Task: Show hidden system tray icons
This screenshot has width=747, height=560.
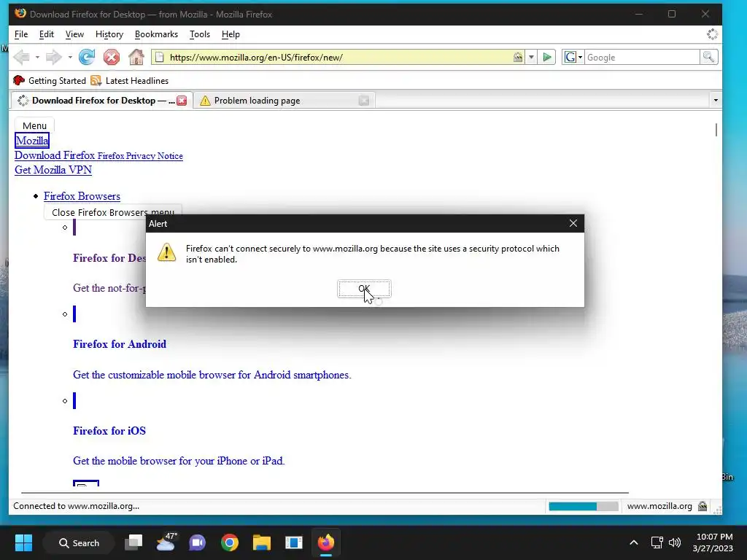Action: pos(634,542)
